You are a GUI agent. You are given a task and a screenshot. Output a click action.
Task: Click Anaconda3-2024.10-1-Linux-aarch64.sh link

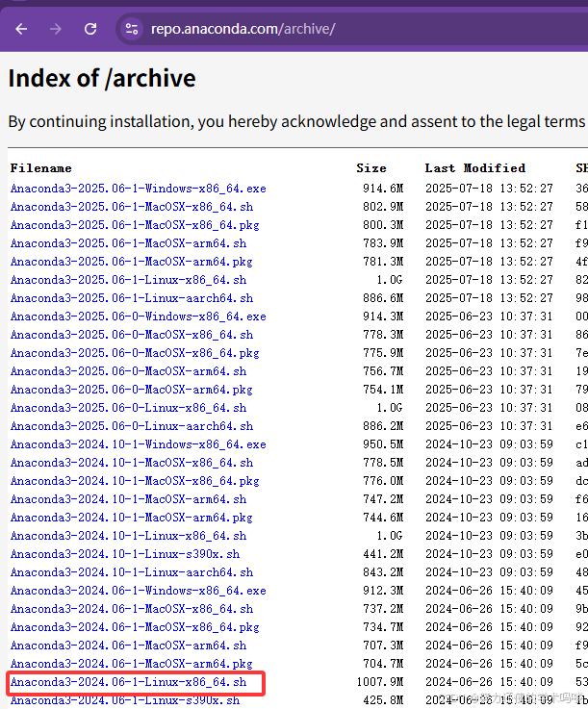(132, 572)
